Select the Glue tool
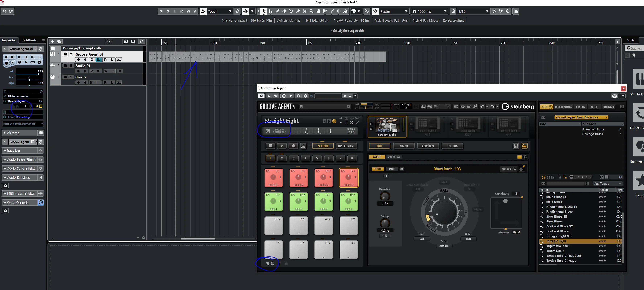Viewport: 644px width, 290px height. pyautogui.click(x=298, y=11)
